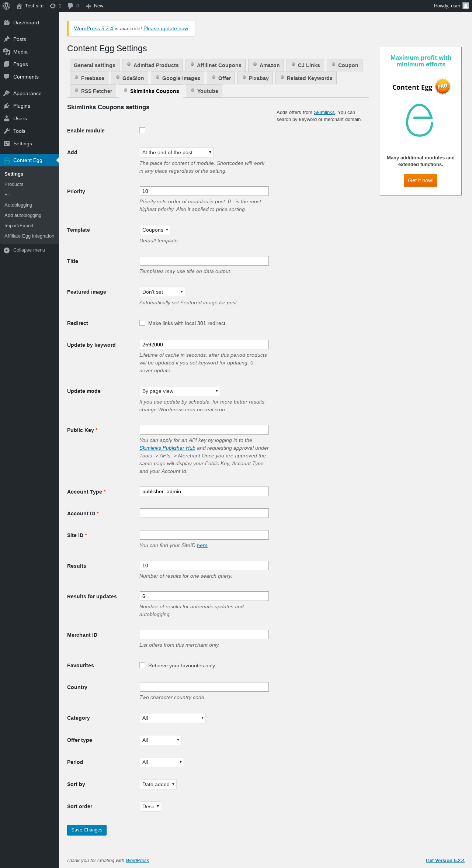
Task: Open the Update mode dropdown
Action: [x=180, y=391]
